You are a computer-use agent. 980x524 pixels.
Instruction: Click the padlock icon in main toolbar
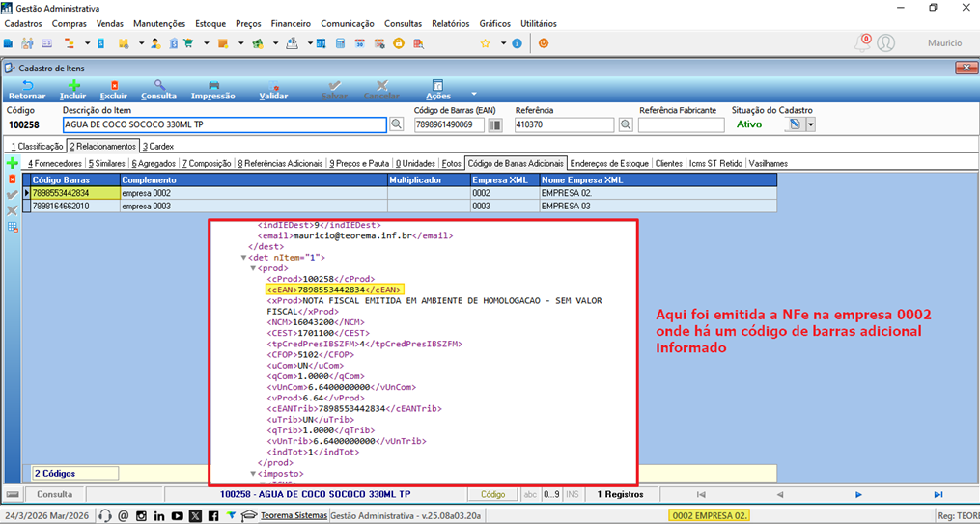(x=398, y=43)
